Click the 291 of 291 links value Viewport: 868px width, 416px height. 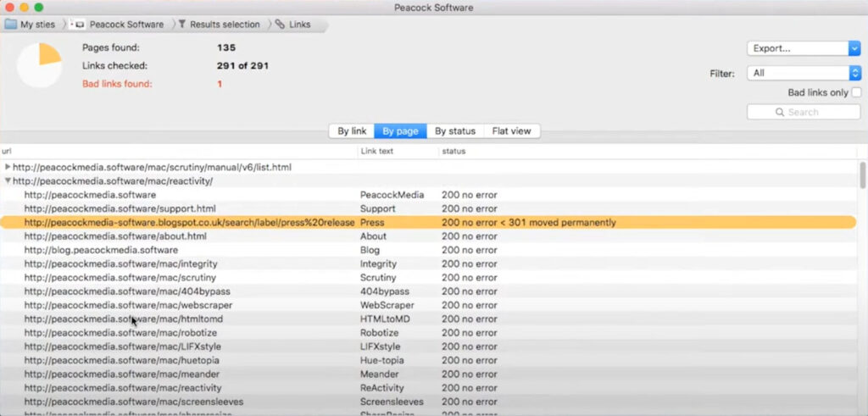click(242, 66)
